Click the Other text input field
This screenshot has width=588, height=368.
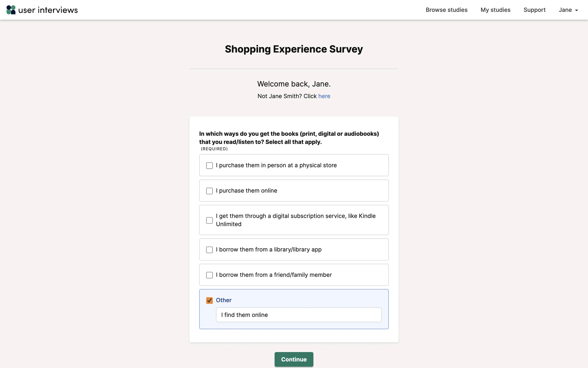[x=299, y=315]
